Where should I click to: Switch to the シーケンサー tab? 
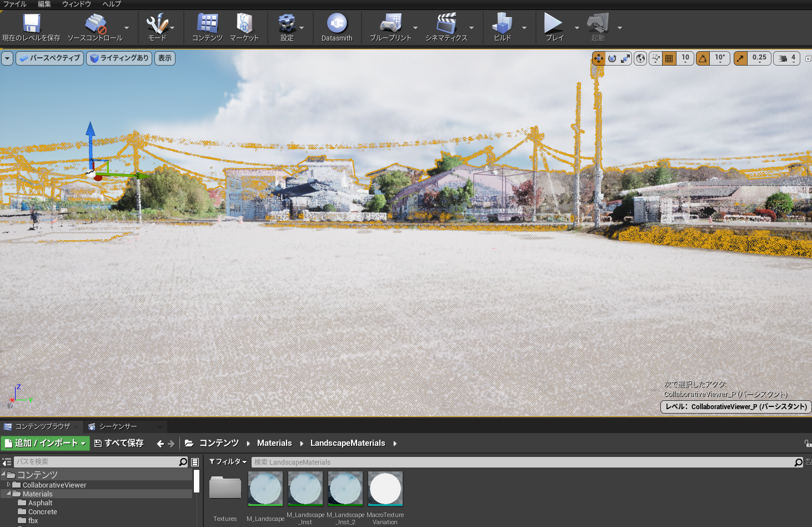coord(118,426)
